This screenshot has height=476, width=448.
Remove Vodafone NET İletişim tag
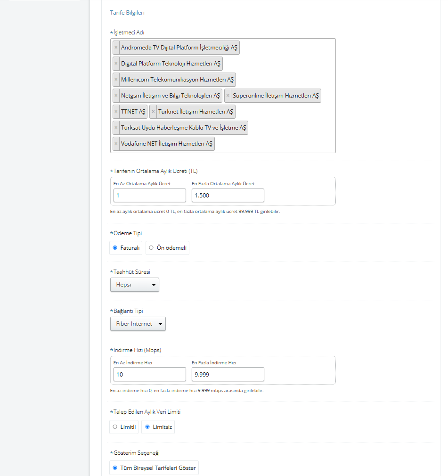click(x=116, y=144)
